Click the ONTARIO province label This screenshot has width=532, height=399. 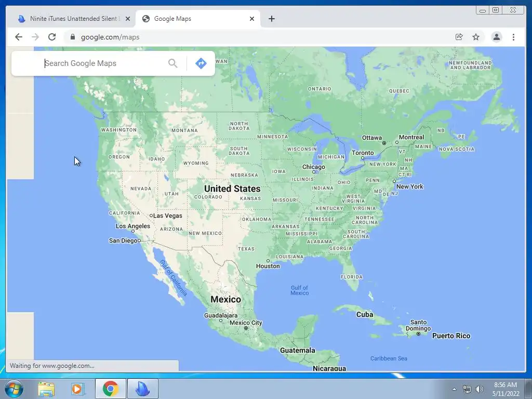tap(320, 89)
